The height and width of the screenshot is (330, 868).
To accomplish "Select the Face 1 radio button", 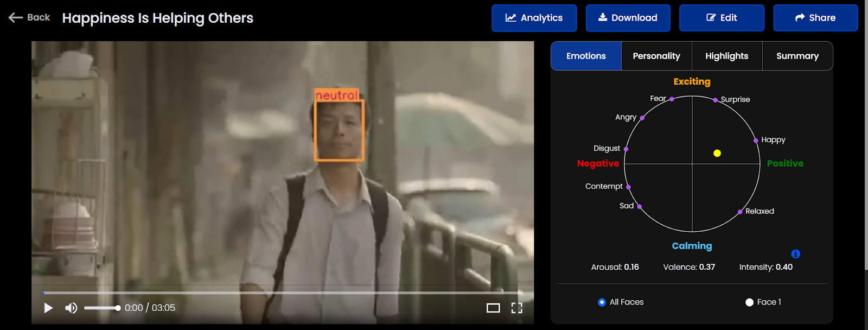I will click(749, 302).
